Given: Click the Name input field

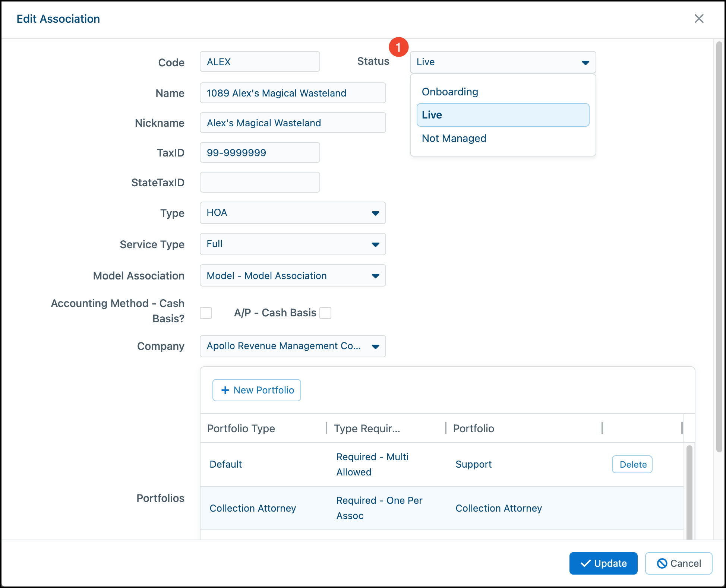Looking at the screenshot, I should [293, 93].
